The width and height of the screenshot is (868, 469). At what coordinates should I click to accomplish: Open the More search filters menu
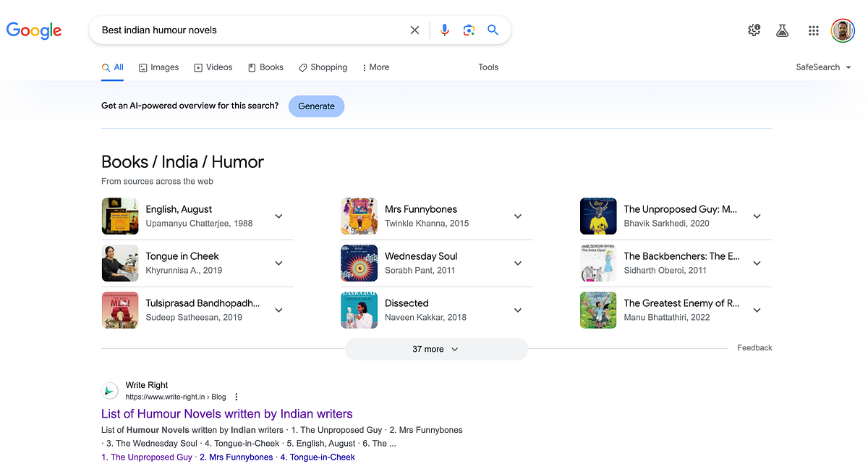point(375,67)
